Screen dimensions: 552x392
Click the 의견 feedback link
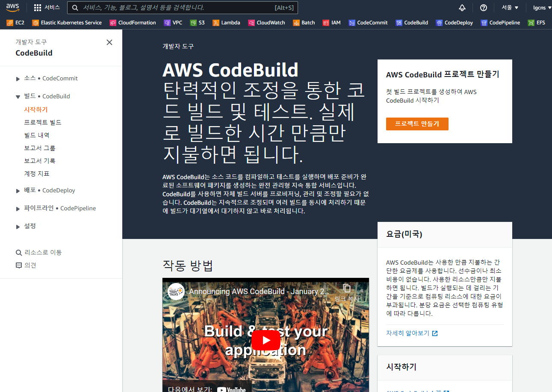pos(30,265)
